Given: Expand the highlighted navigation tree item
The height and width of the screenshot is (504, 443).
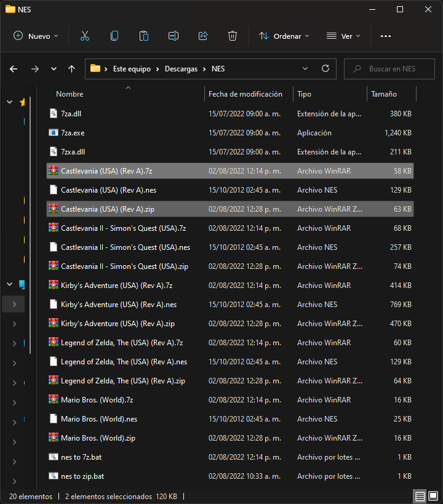Looking at the screenshot, I should pos(15,304).
